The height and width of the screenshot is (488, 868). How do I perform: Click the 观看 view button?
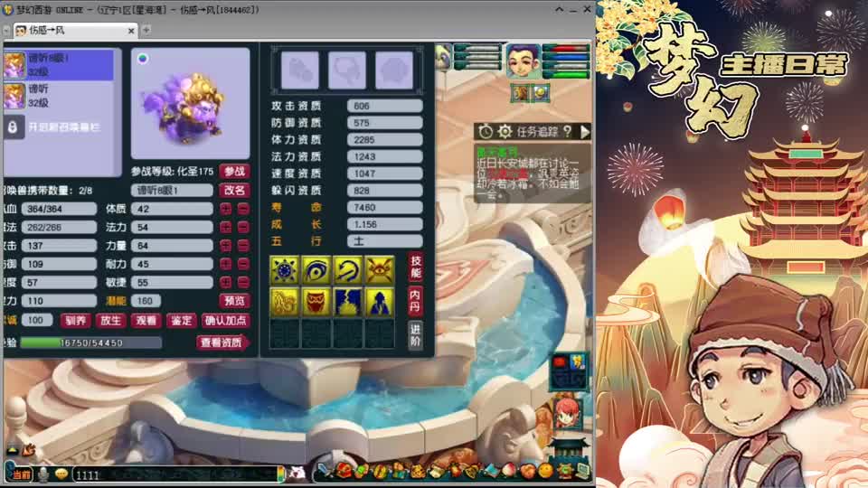[146, 320]
